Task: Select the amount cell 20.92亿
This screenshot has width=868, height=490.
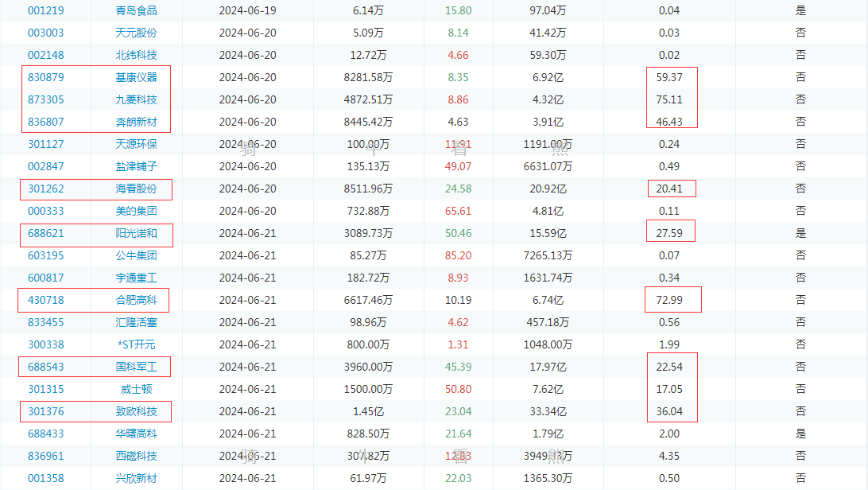Action: pyautogui.click(x=548, y=189)
